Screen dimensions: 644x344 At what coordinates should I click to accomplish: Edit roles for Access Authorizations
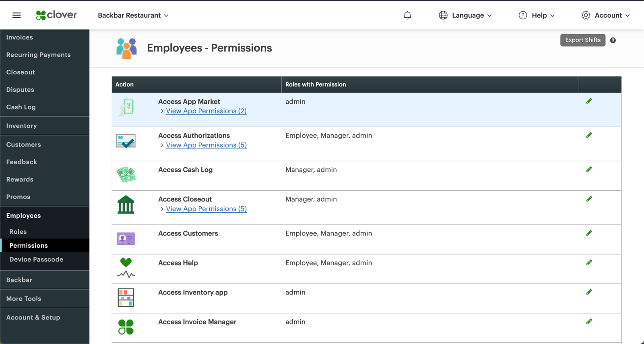[589, 136]
